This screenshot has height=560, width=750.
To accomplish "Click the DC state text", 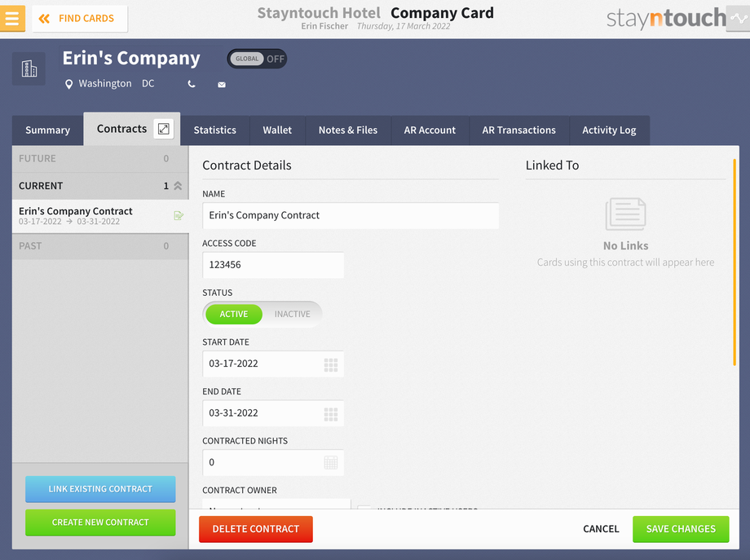I will point(148,84).
